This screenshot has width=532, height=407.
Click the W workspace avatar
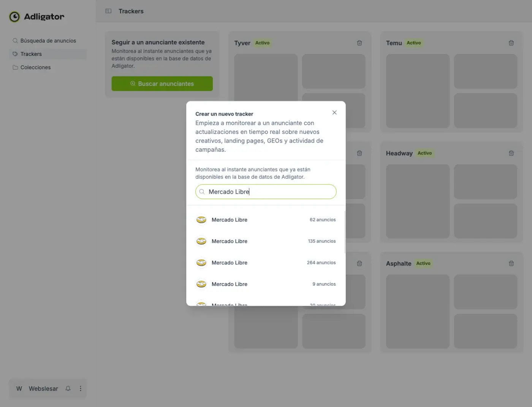point(19,388)
